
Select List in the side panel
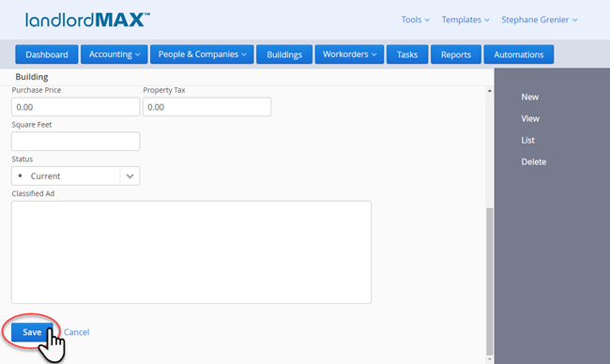(x=528, y=140)
